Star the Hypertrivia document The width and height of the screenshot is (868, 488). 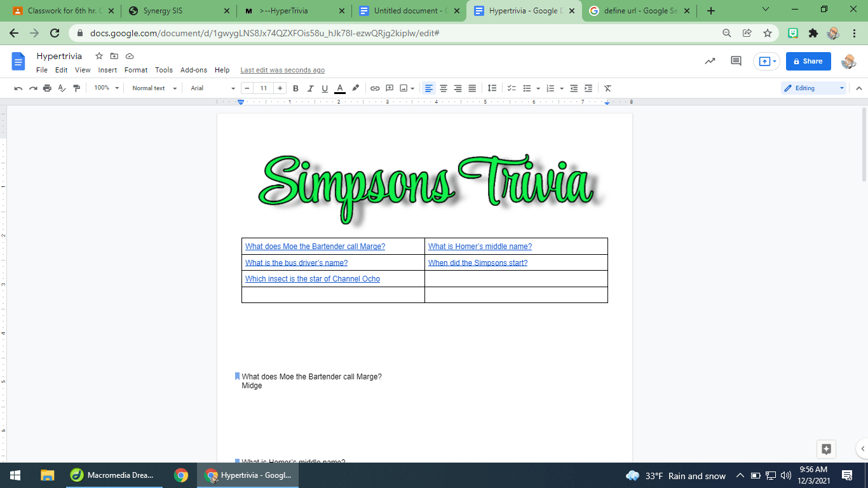pyautogui.click(x=99, y=56)
